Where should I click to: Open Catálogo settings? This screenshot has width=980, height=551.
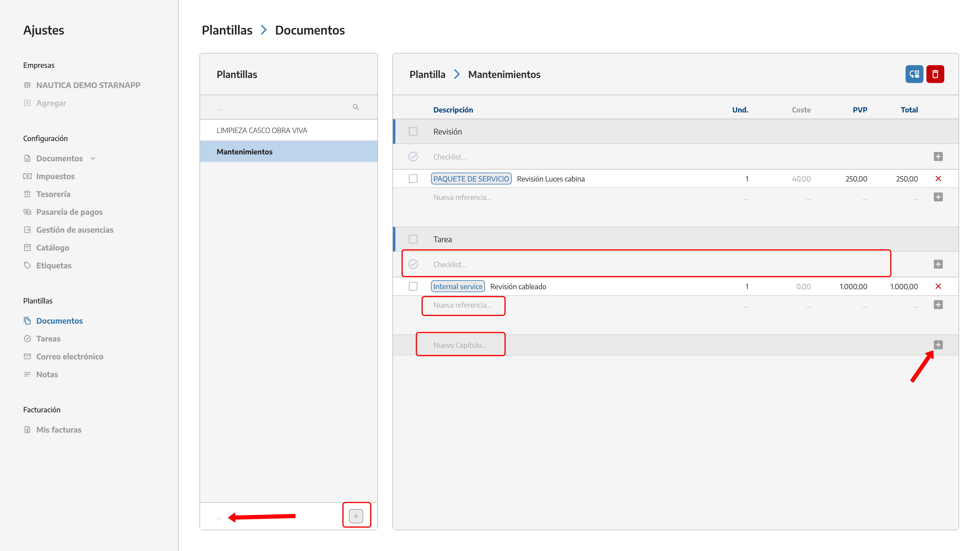(x=52, y=248)
